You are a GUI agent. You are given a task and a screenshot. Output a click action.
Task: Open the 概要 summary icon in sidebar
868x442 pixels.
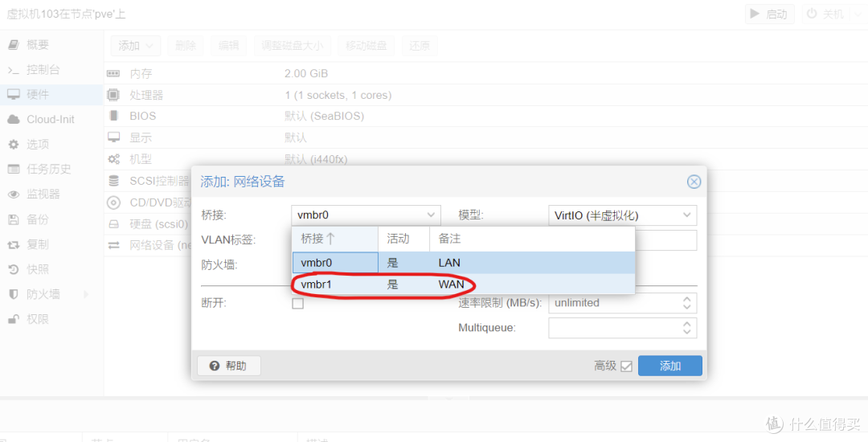tap(14, 45)
